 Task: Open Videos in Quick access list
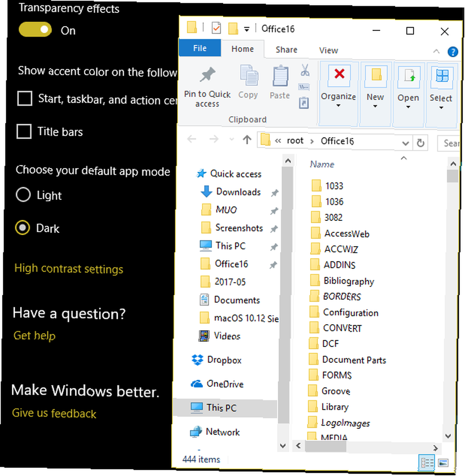pos(220,336)
